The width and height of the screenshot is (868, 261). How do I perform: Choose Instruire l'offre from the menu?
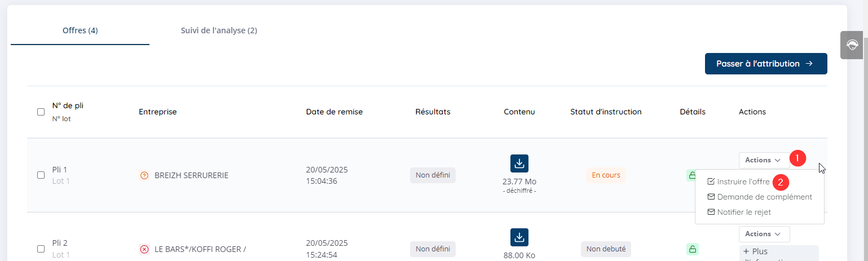point(743,182)
